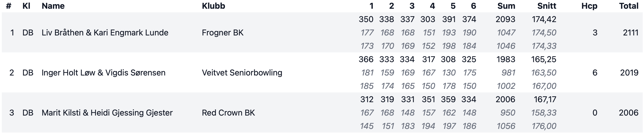Click the sum value 2093
This screenshot has height=133, width=644.
click(x=505, y=19)
